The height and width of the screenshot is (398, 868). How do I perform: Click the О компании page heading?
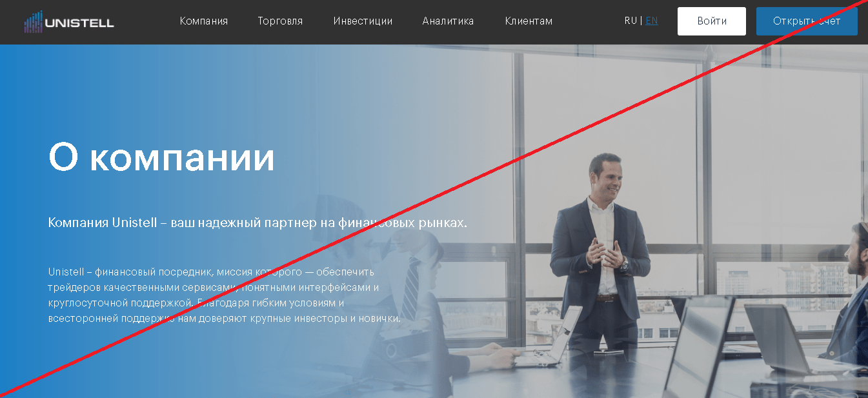coord(161,157)
